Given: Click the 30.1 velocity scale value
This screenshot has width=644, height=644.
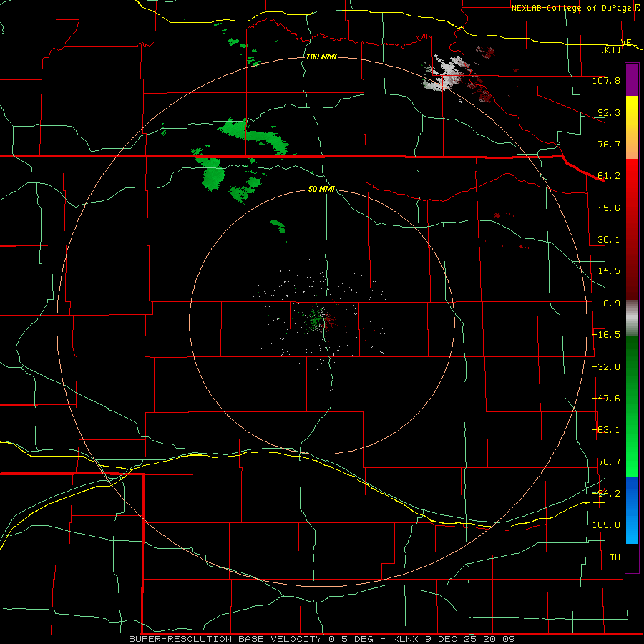Looking at the screenshot, I should tap(609, 240).
